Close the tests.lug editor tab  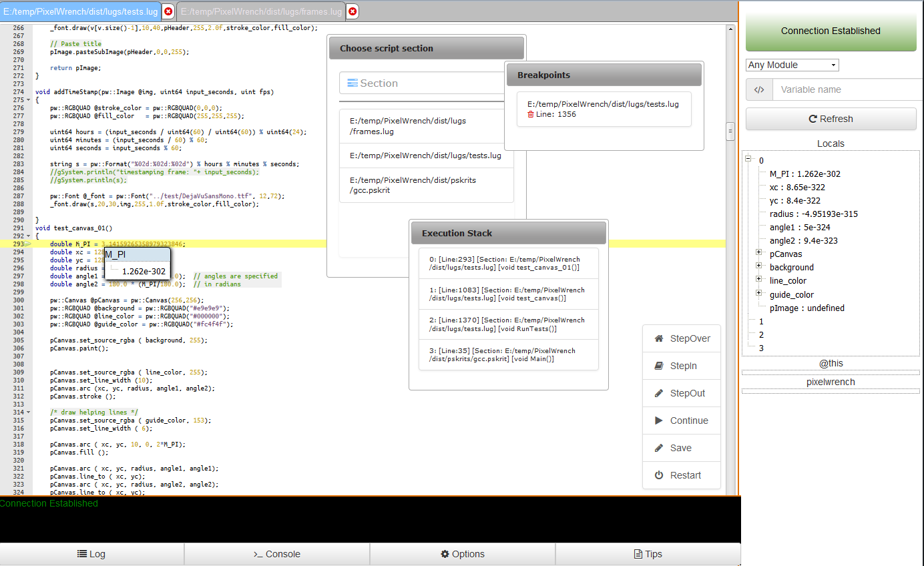click(x=168, y=11)
